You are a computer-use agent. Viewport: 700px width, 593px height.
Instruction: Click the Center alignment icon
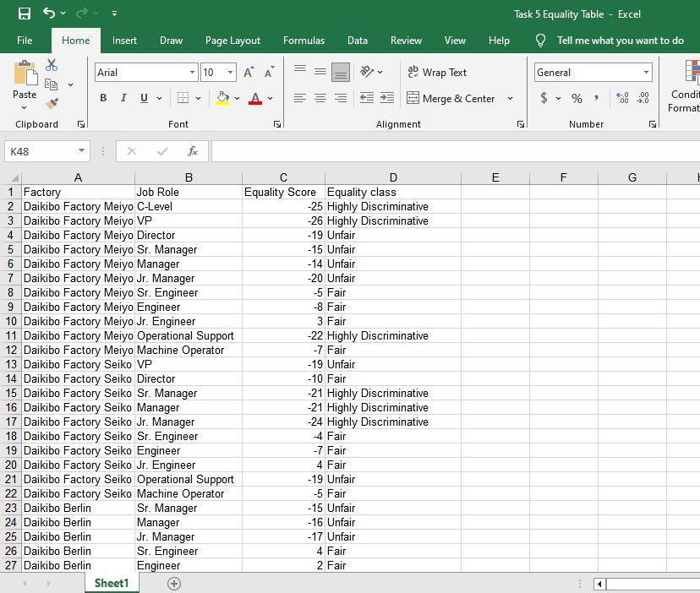tap(320, 98)
